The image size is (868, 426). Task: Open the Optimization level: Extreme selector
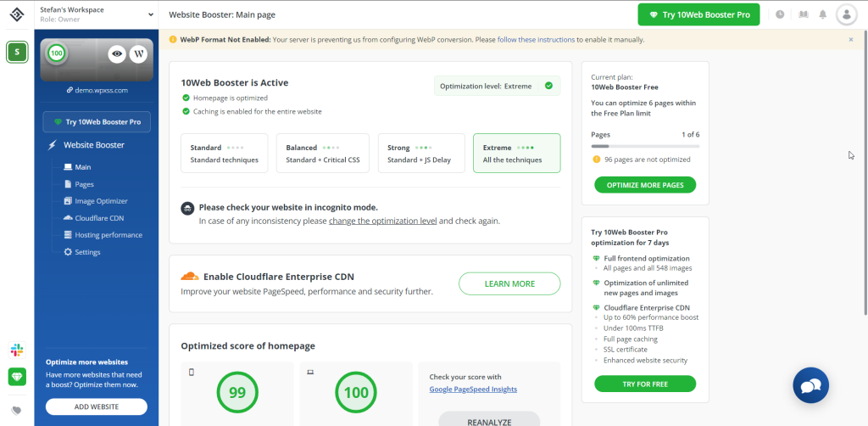pyautogui.click(x=497, y=86)
